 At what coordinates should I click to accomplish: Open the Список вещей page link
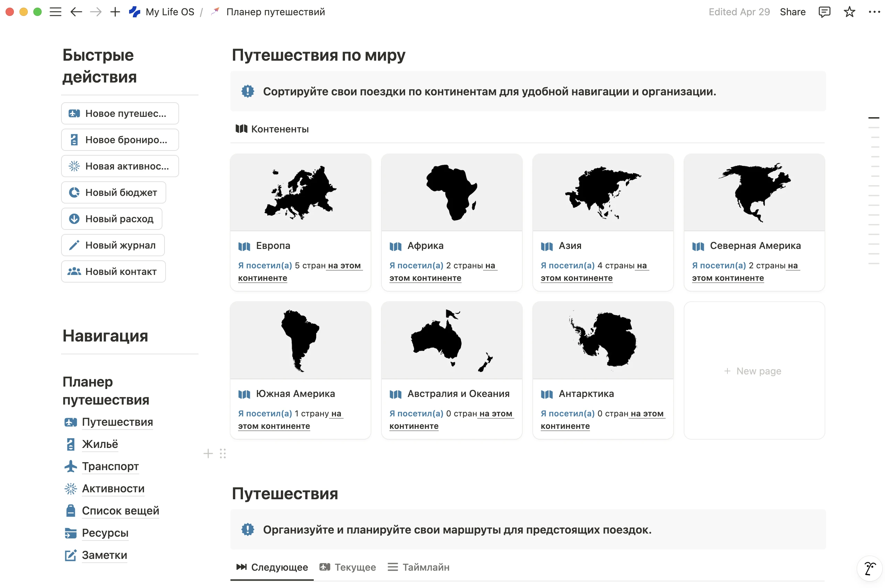pos(120,510)
